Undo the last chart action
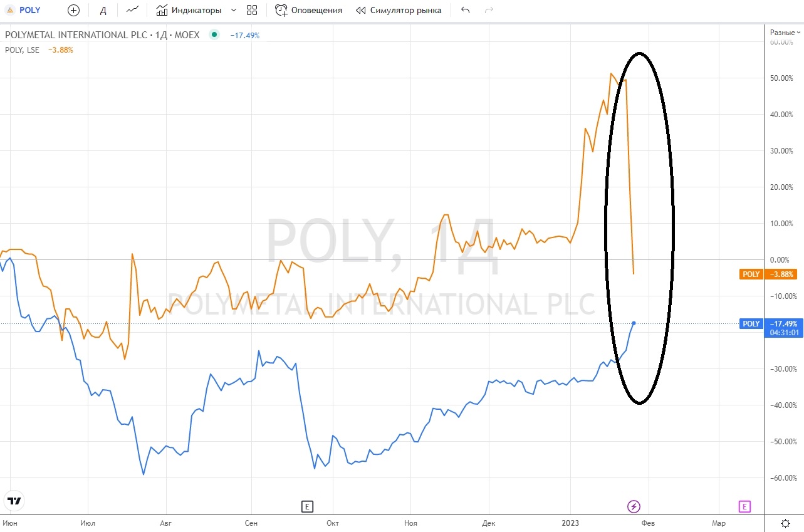The height and width of the screenshot is (532, 804). [x=464, y=10]
